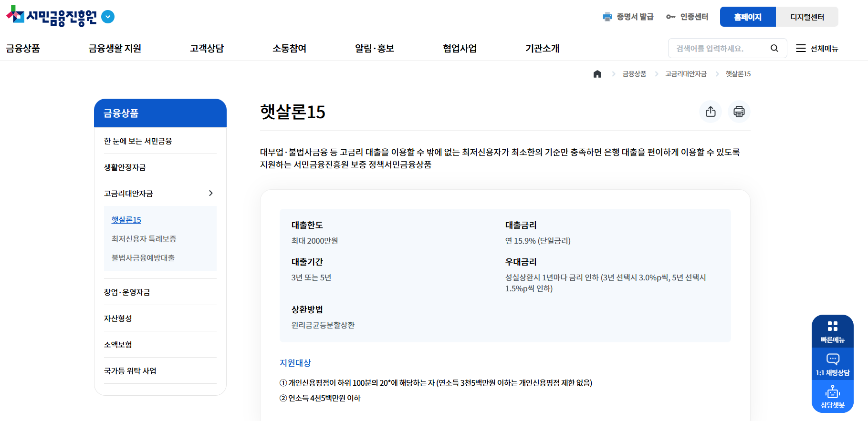
Task: Open the dropdown arrow beside the logo
Action: coord(108,17)
